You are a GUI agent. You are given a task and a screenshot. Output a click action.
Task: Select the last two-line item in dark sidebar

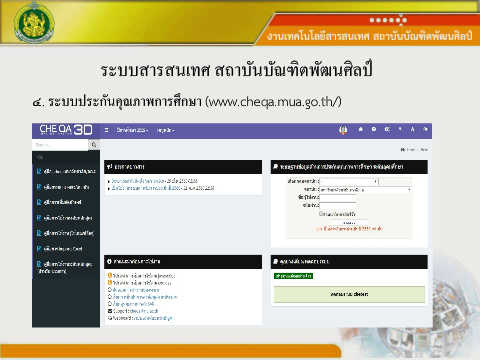65,267
